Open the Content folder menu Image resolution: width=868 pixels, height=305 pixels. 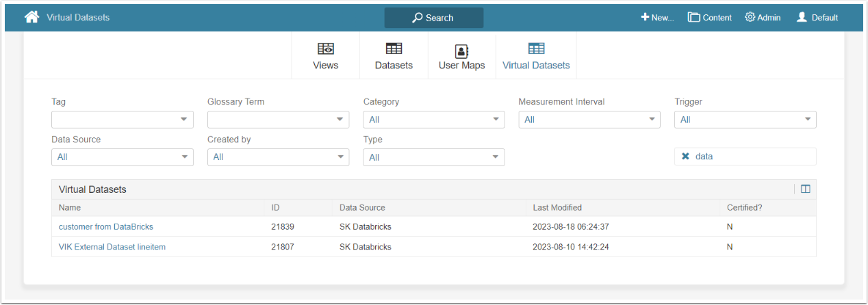click(x=709, y=18)
